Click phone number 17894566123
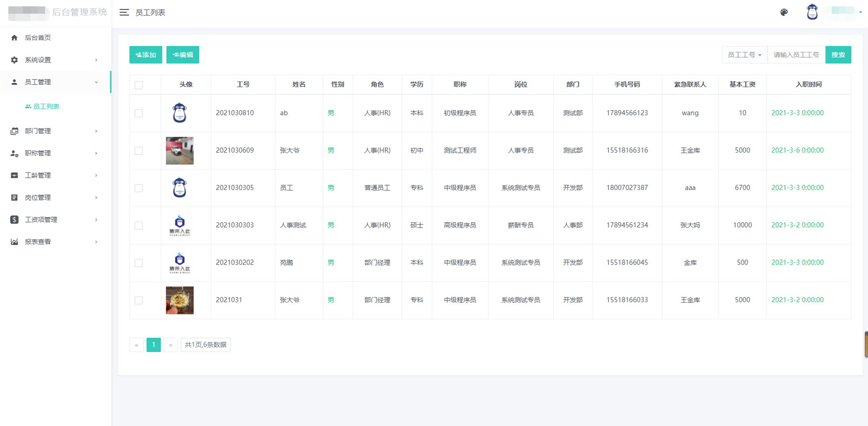 627,113
